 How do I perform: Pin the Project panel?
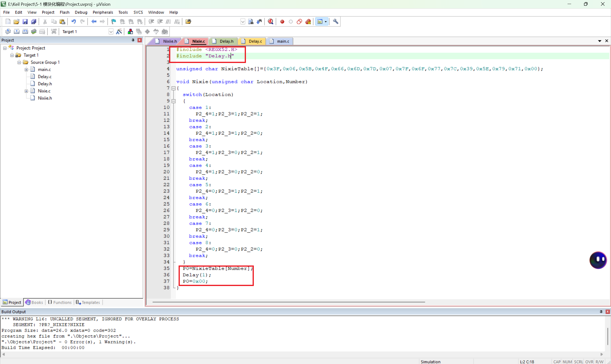pyautogui.click(x=133, y=40)
